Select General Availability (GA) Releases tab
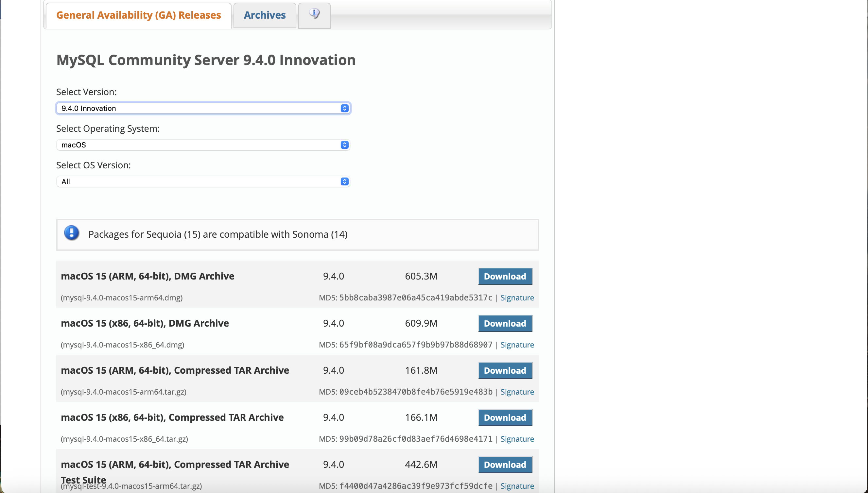Screen dimensions: 868x493 point(138,15)
